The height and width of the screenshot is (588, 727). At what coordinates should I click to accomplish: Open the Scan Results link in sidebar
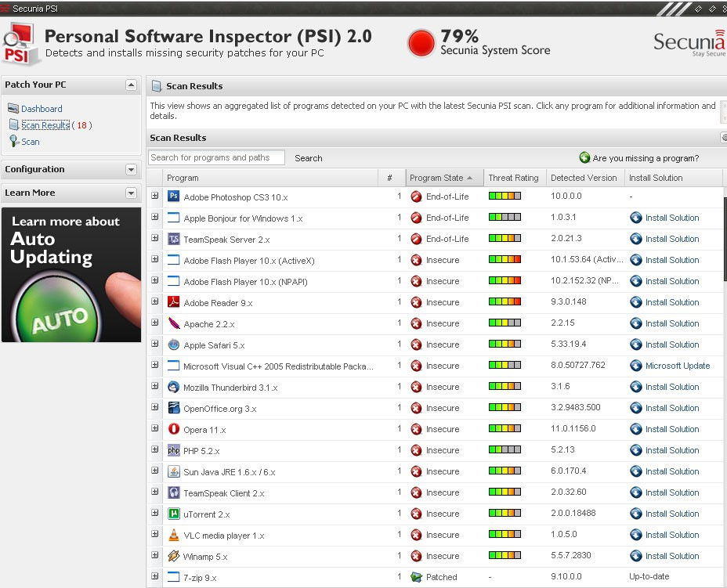45,125
